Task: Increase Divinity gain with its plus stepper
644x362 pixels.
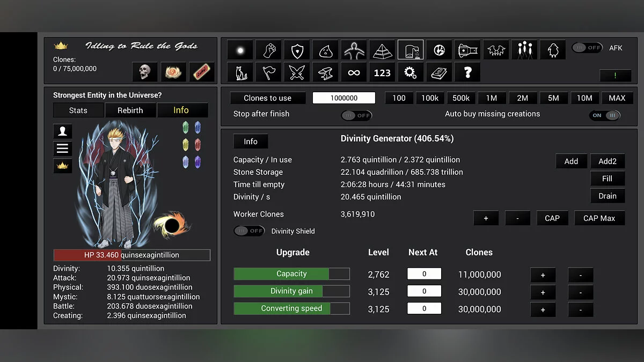Action: pos(543,292)
